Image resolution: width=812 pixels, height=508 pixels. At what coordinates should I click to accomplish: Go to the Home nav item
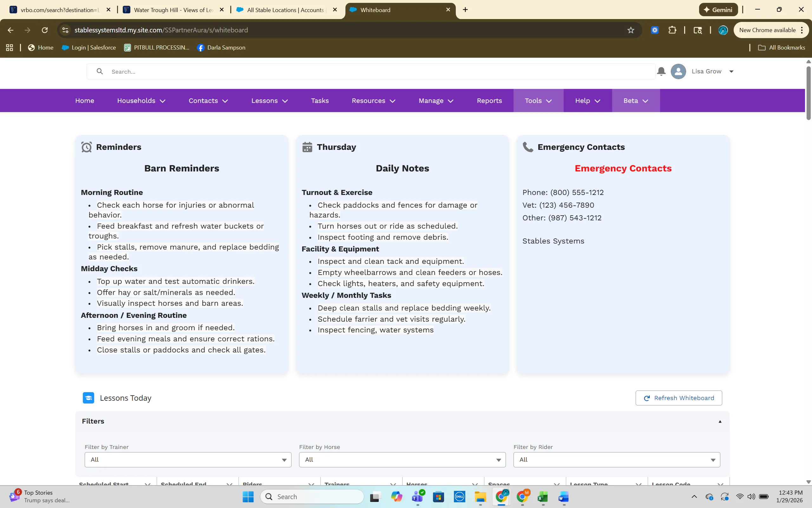point(85,101)
